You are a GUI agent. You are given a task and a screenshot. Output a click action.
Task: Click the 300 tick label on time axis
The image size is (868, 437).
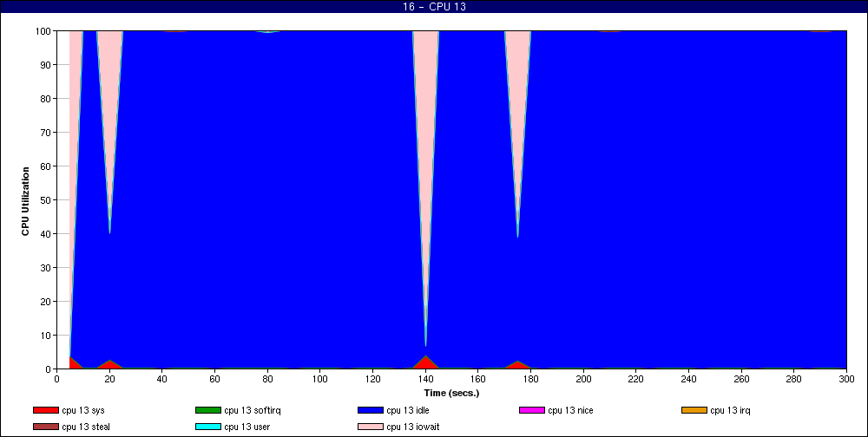846,379
